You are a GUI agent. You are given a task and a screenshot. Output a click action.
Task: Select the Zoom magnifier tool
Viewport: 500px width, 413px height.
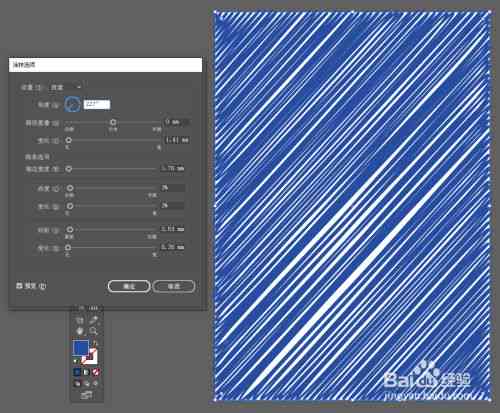[93, 331]
